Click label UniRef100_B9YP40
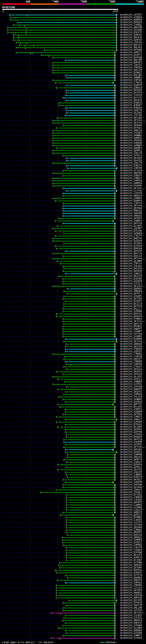Viewport: 146px width, 644px height. tap(131, 570)
